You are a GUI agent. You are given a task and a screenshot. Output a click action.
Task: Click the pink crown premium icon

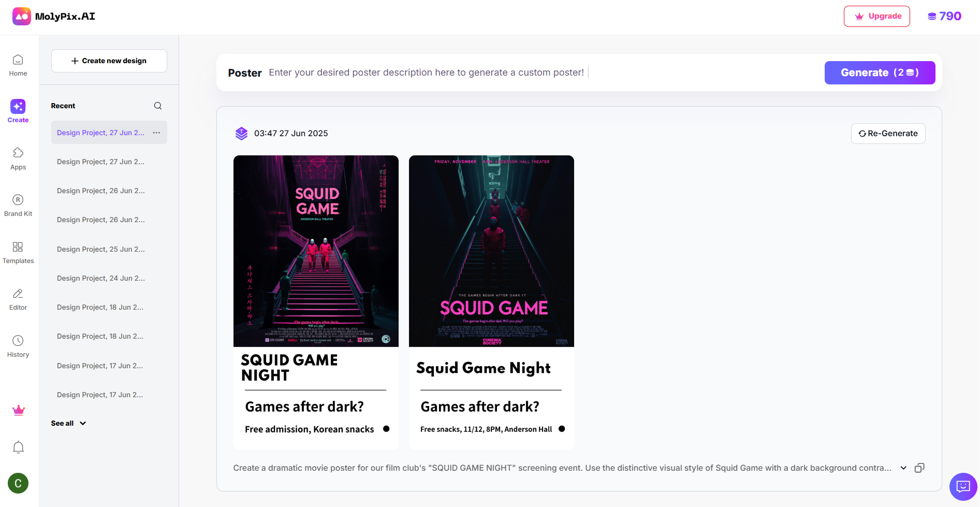tap(19, 410)
